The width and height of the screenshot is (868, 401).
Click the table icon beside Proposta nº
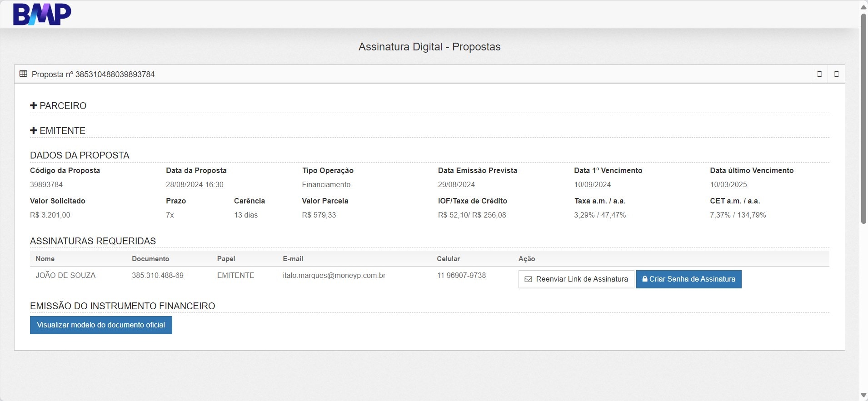(x=23, y=74)
